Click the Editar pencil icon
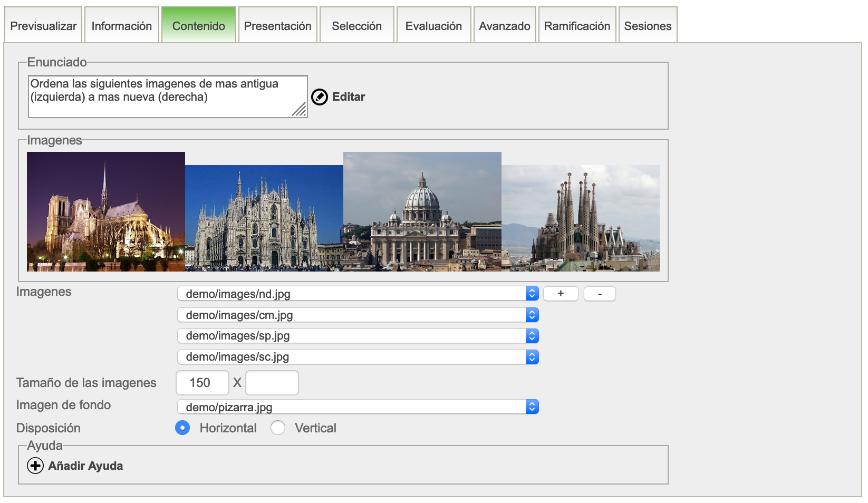Image resolution: width=868 pixels, height=503 pixels. tap(320, 97)
